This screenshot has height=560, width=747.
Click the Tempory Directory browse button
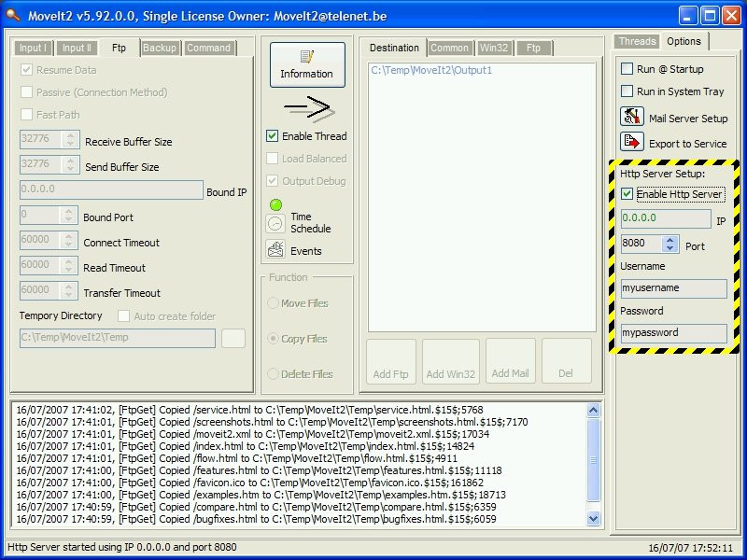[x=233, y=338]
